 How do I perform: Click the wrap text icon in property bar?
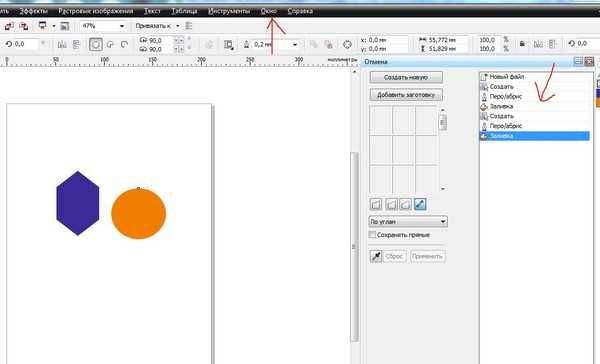[228, 45]
